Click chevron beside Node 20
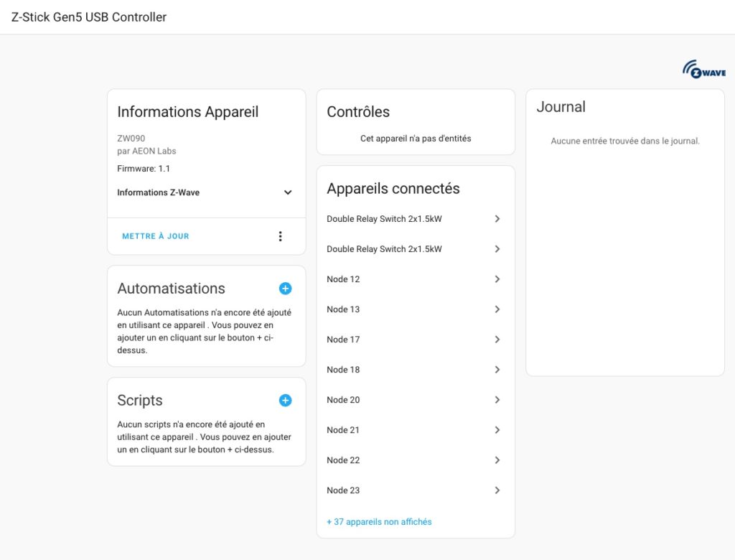The width and height of the screenshot is (735, 560). pyautogui.click(x=497, y=400)
